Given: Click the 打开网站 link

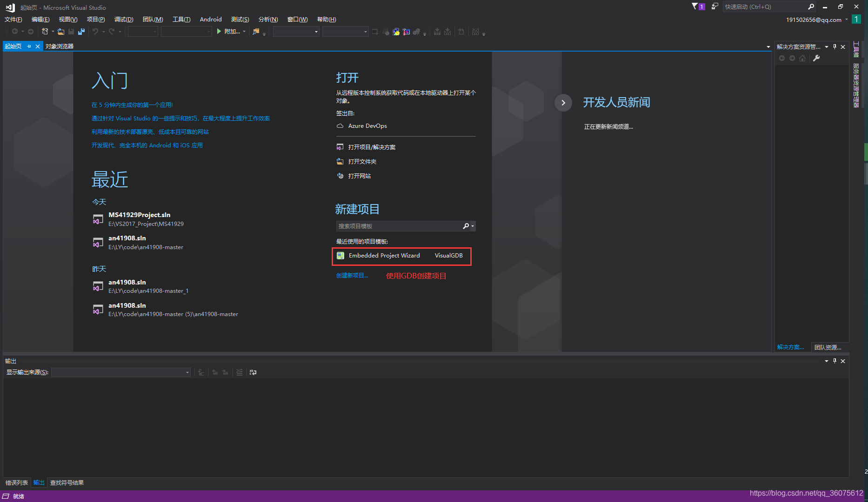Looking at the screenshot, I should (360, 176).
